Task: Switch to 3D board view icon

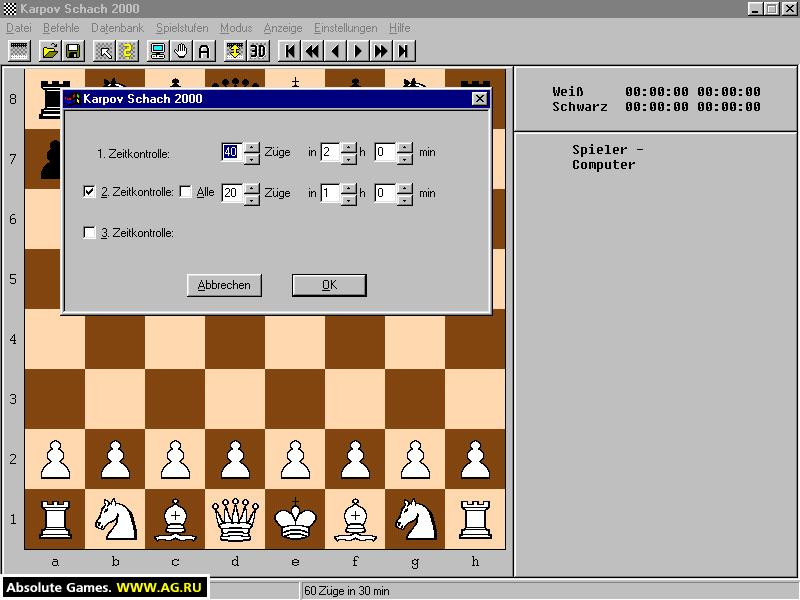Action: click(x=258, y=51)
